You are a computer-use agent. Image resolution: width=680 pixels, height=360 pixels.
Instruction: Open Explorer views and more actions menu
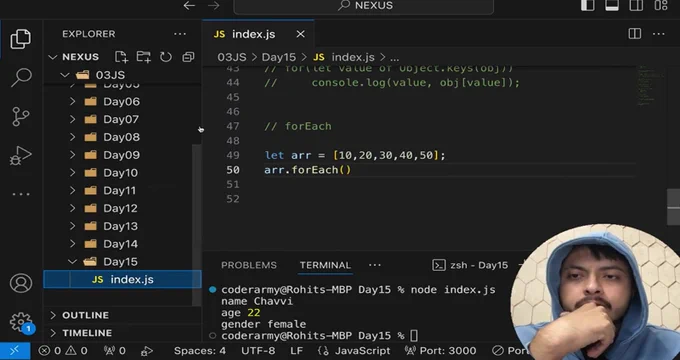(x=180, y=34)
